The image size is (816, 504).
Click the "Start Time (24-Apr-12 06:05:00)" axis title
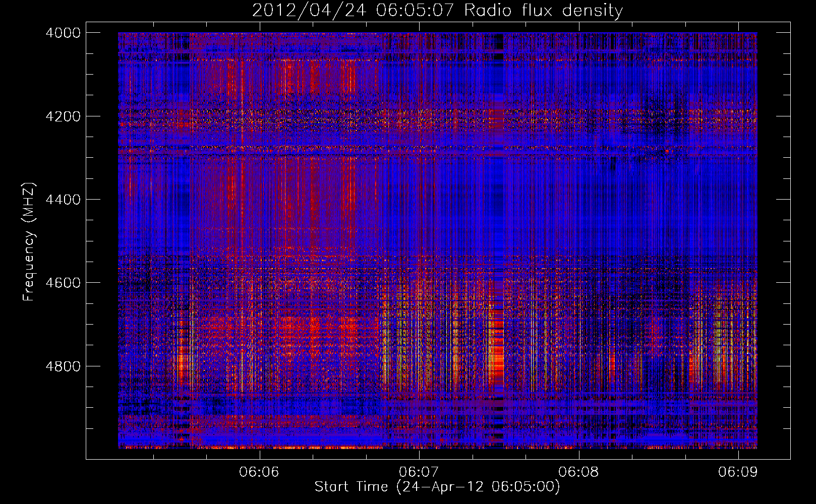437,487
